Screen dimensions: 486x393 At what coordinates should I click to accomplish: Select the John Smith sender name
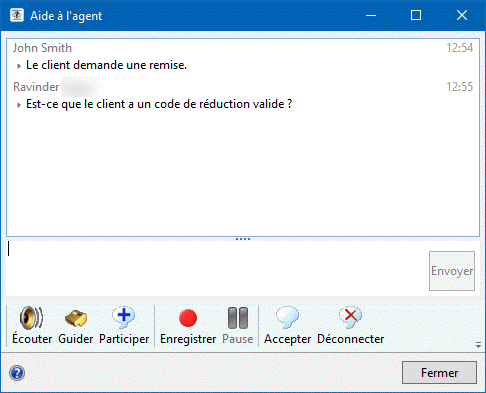pos(42,48)
